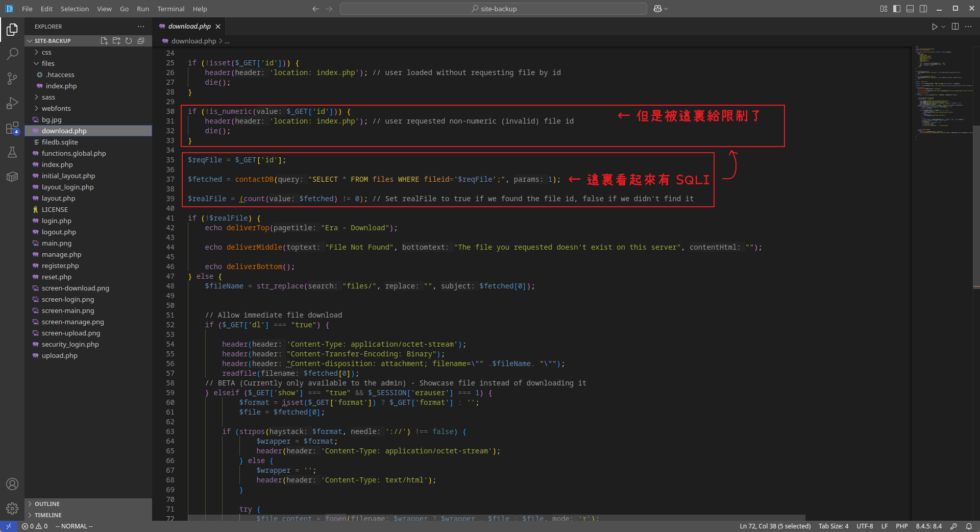Open Run and Debug view

point(12,103)
